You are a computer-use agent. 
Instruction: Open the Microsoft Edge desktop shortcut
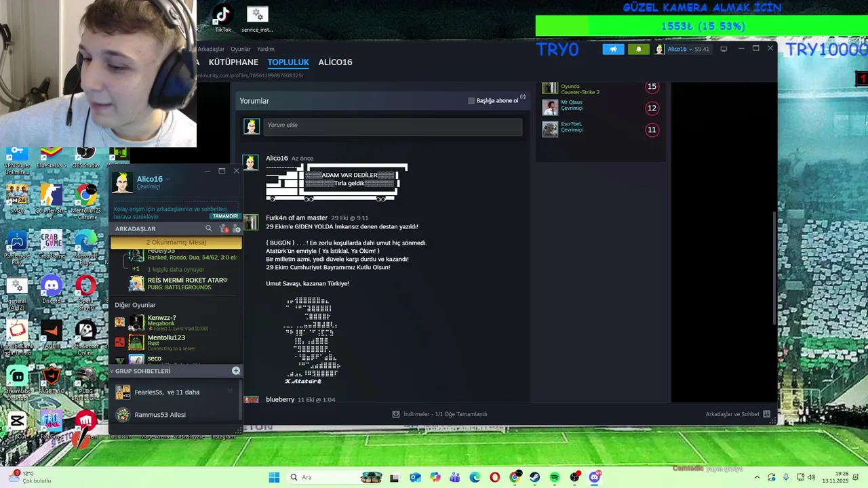click(85, 245)
